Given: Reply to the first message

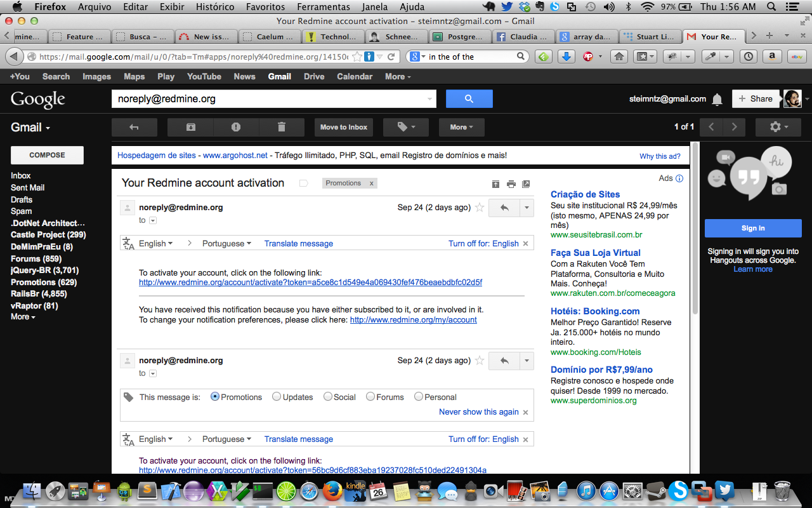Looking at the screenshot, I should pos(504,208).
